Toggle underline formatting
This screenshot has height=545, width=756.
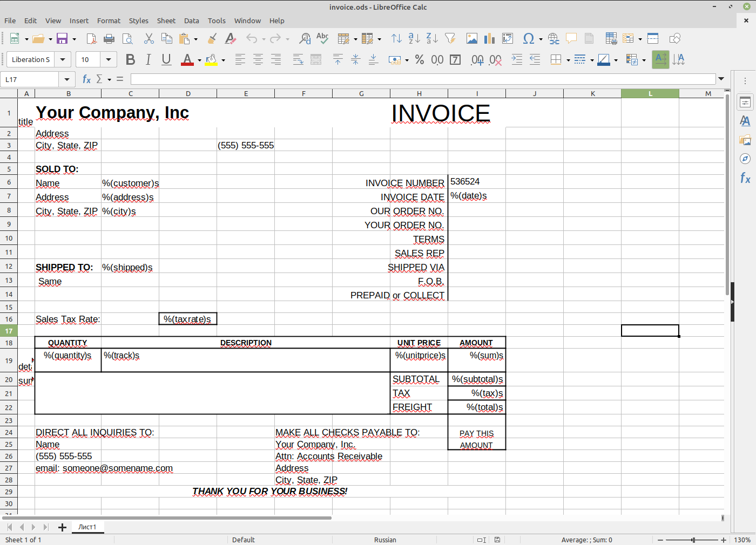166,59
